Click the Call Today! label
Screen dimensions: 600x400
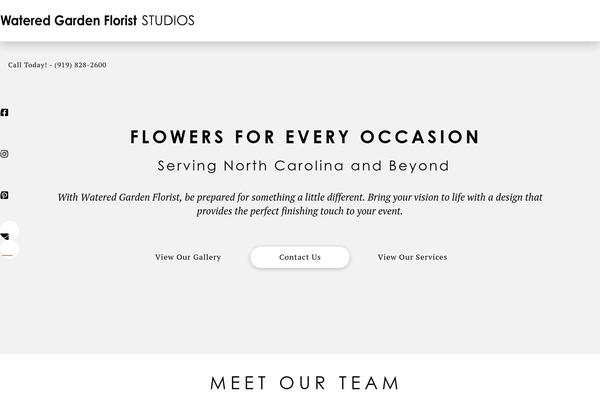(x=27, y=65)
